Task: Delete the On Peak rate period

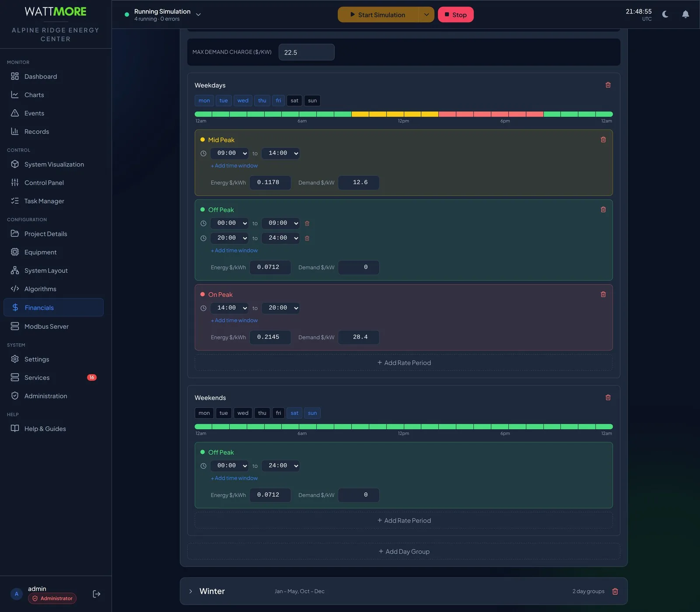Action: [603, 294]
